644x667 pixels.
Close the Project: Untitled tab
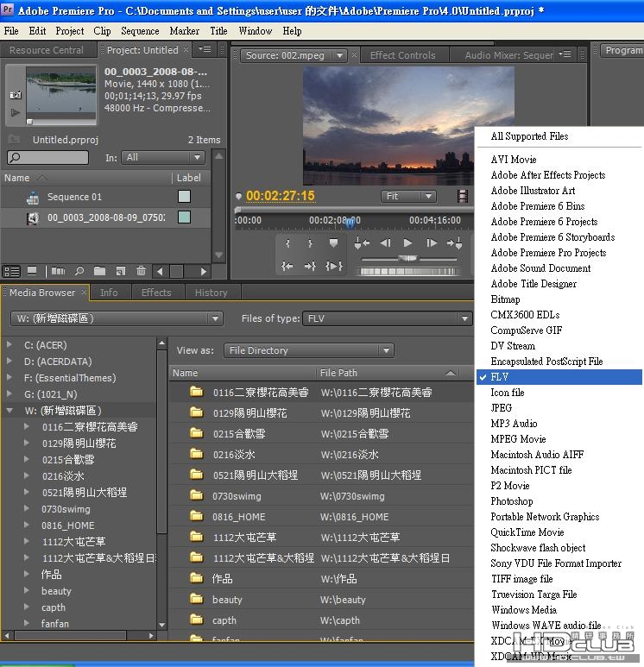(x=186, y=50)
